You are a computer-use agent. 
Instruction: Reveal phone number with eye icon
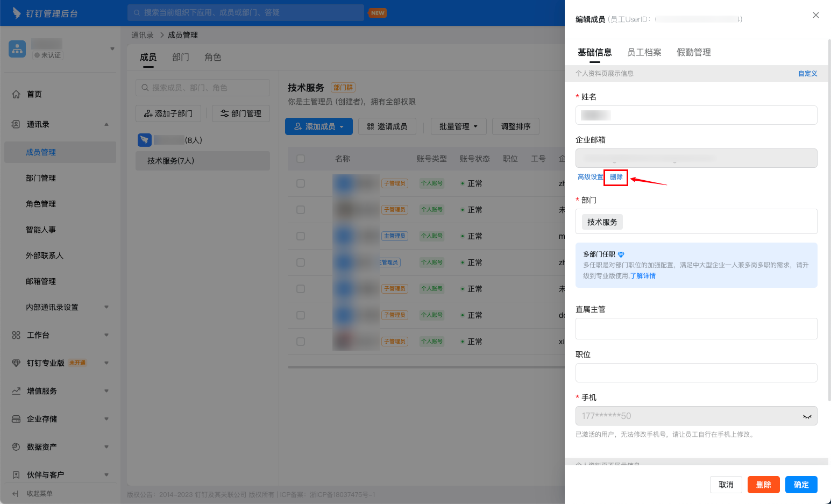point(807,416)
